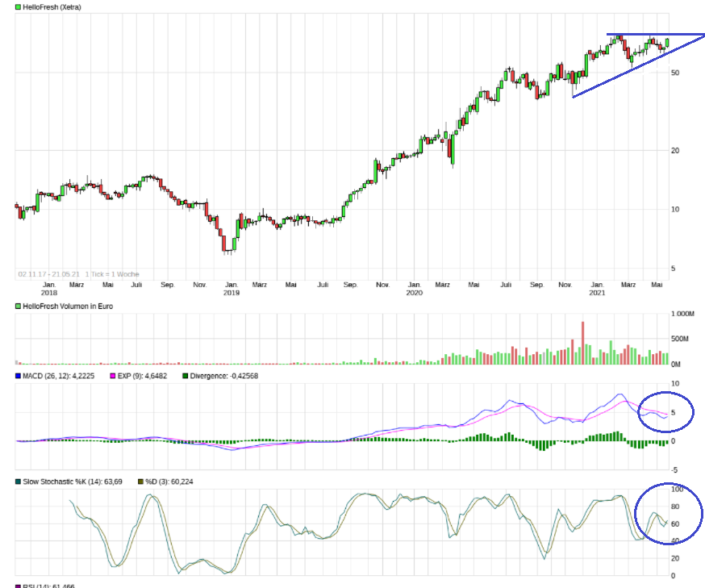Click the blue MACD legend square
The width and height of the screenshot is (705, 588).
(18, 376)
